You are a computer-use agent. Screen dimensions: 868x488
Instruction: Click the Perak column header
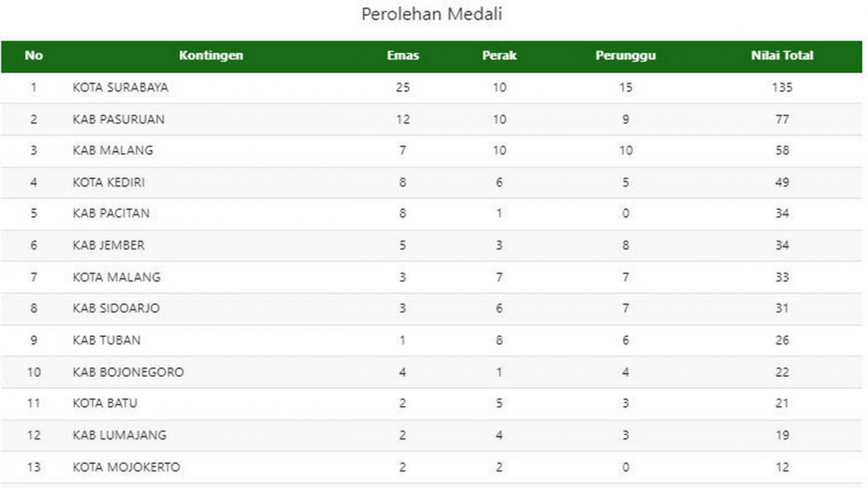pos(499,56)
